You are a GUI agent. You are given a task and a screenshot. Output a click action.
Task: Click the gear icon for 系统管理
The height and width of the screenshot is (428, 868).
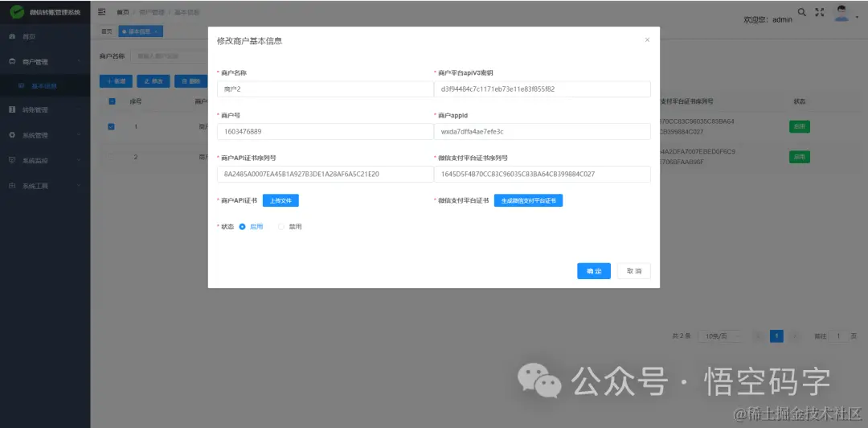12,135
